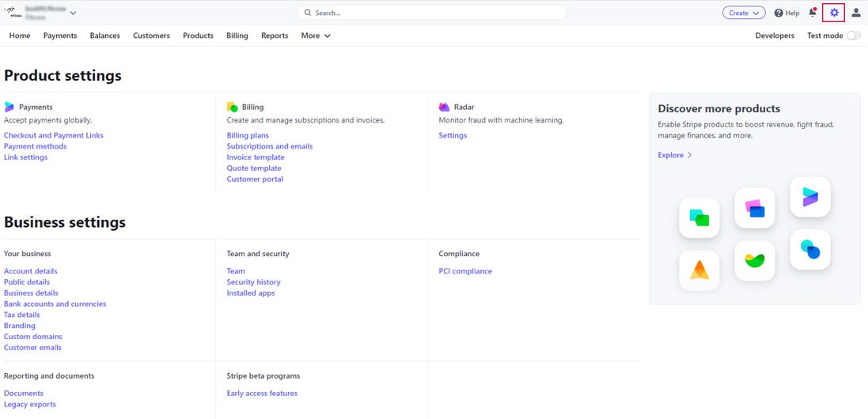
Task: Open Security history link
Action: 253,282
